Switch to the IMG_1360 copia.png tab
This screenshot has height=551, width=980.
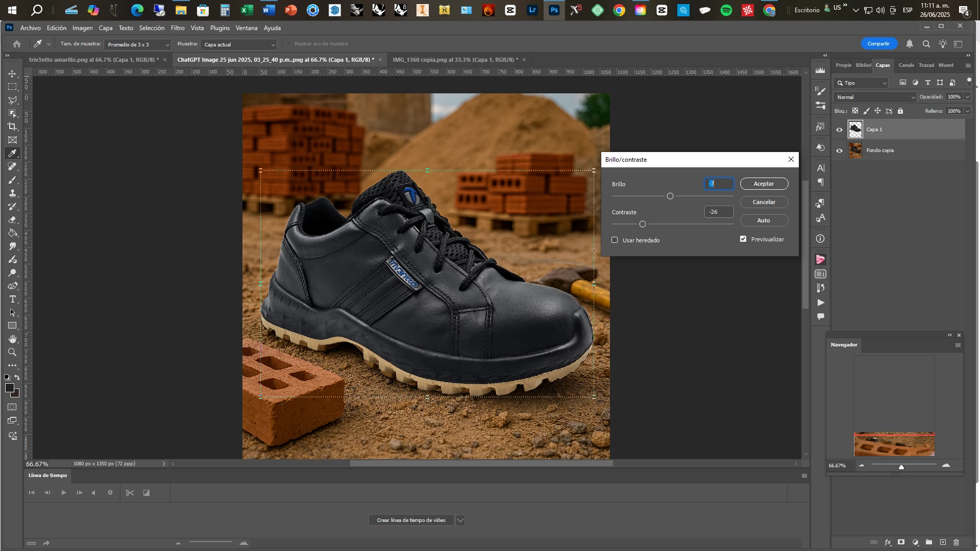tap(455, 60)
